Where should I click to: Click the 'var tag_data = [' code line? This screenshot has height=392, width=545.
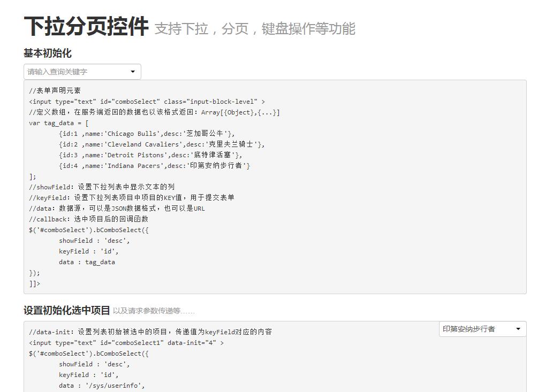point(59,122)
